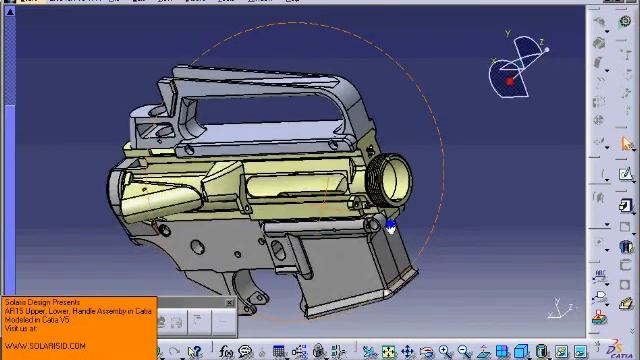640x360 pixels.
Task: Activate Fly mode view tool
Action: click(369, 351)
